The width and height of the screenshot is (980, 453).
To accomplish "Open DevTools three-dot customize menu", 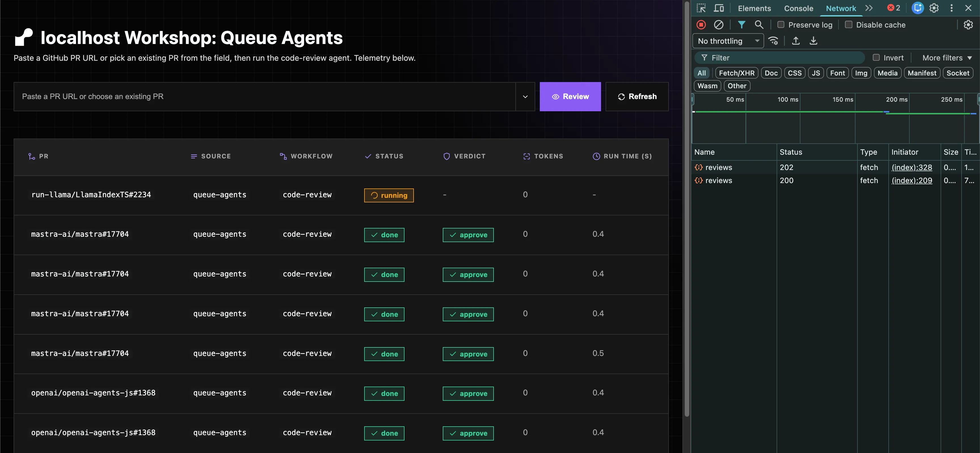I will pyautogui.click(x=951, y=8).
